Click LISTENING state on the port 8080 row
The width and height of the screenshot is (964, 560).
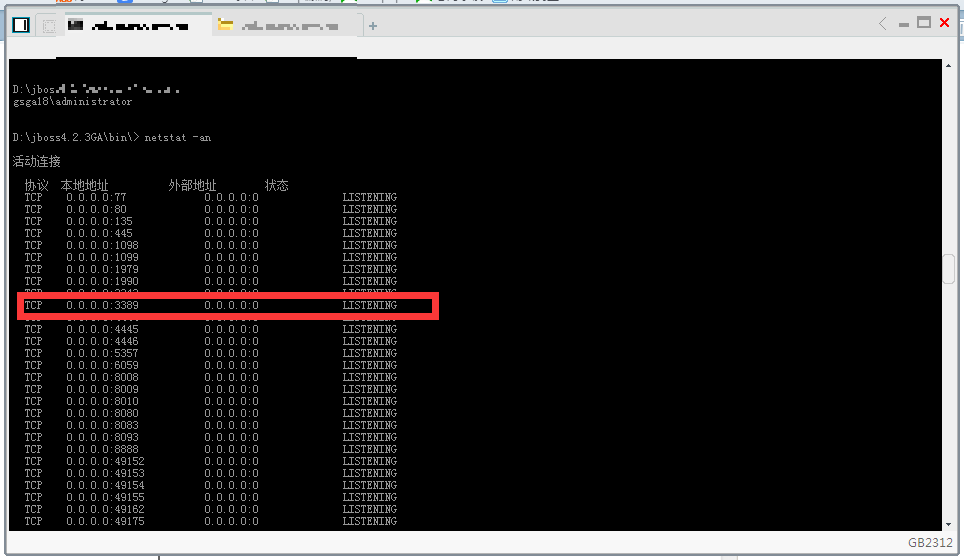coord(369,413)
